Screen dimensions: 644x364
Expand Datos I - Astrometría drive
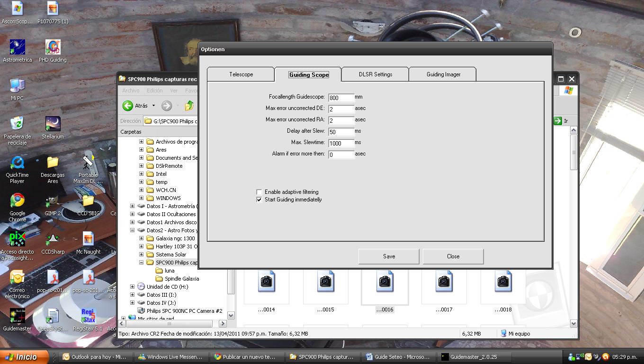[x=132, y=206]
